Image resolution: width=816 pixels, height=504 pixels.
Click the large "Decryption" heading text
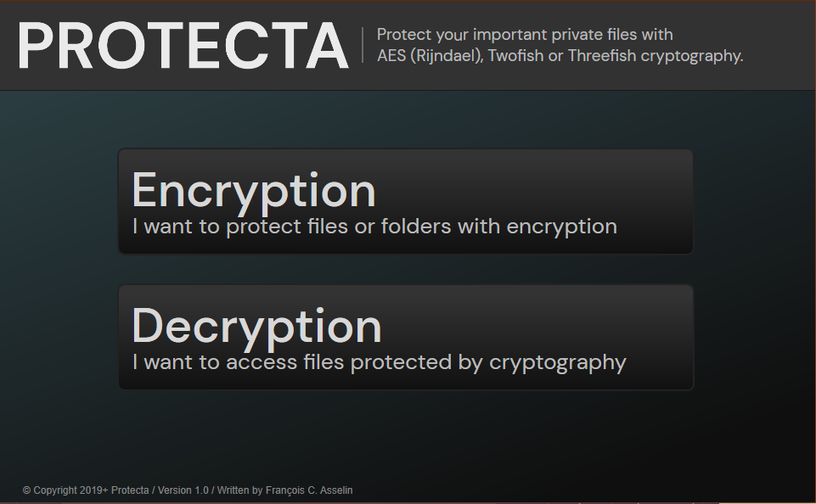[x=256, y=325]
